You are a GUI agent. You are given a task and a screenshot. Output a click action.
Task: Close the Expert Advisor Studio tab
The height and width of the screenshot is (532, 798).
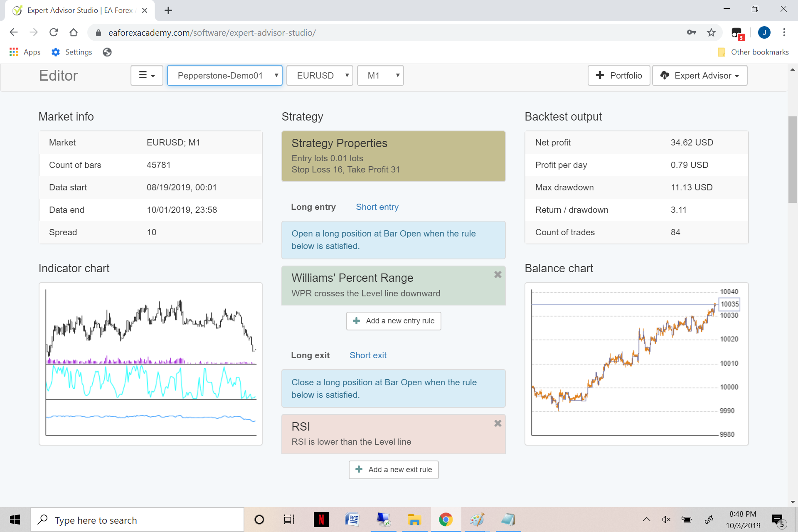pos(145,10)
